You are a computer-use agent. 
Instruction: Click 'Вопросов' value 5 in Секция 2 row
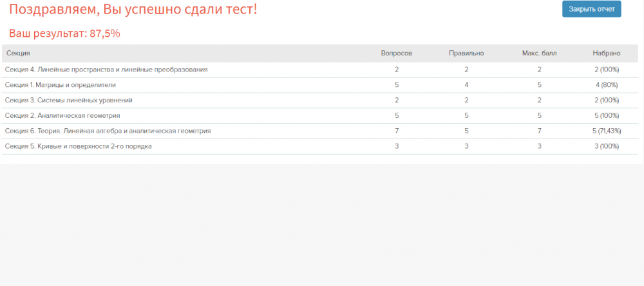(x=396, y=115)
